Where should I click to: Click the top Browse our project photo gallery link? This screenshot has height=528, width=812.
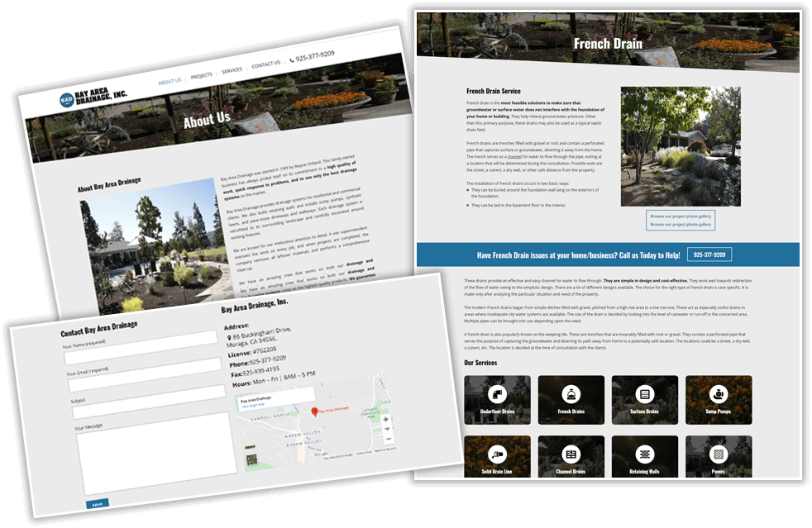tap(681, 216)
